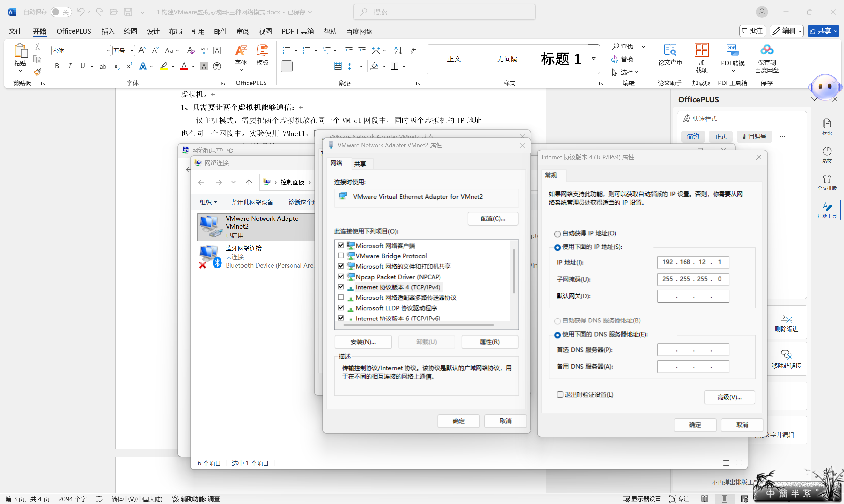The image size is (844, 504).
Task: Apply red font color to text
Action: pos(184,67)
